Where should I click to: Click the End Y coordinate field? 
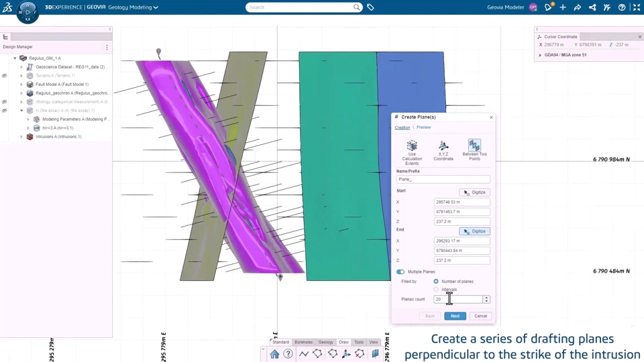pyautogui.click(x=462, y=250)
